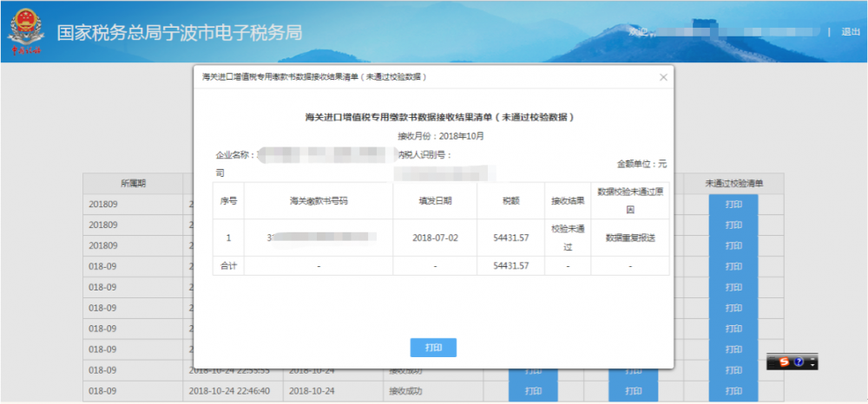This screenshot has width=868, height=404.
Task: Click the 合计 row label
Action: pyautogui.click(x=228, y=266)
